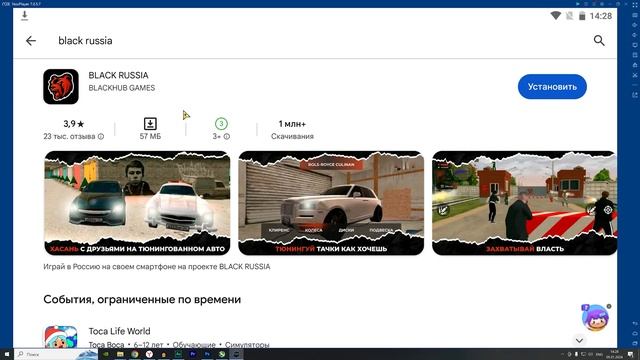Open Adobe Photoshop from the taskbar
The image size is (640, 360).
207,354
